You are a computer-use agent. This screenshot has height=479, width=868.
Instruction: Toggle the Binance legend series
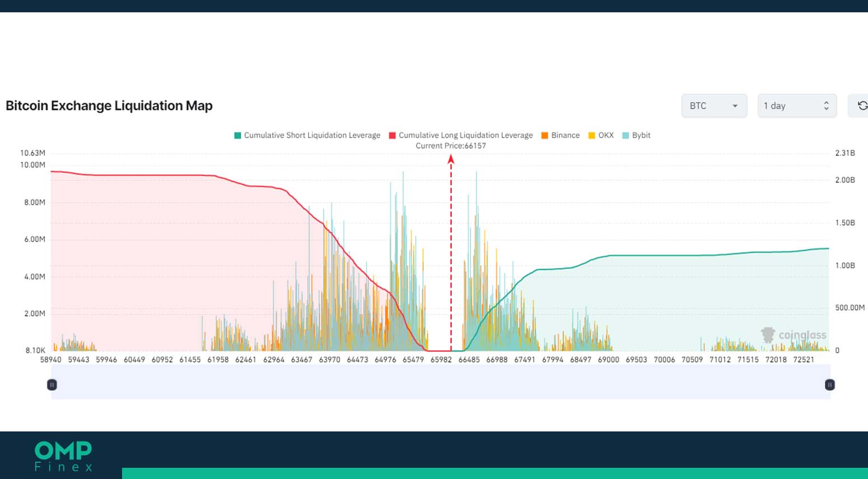pos(561,135)
